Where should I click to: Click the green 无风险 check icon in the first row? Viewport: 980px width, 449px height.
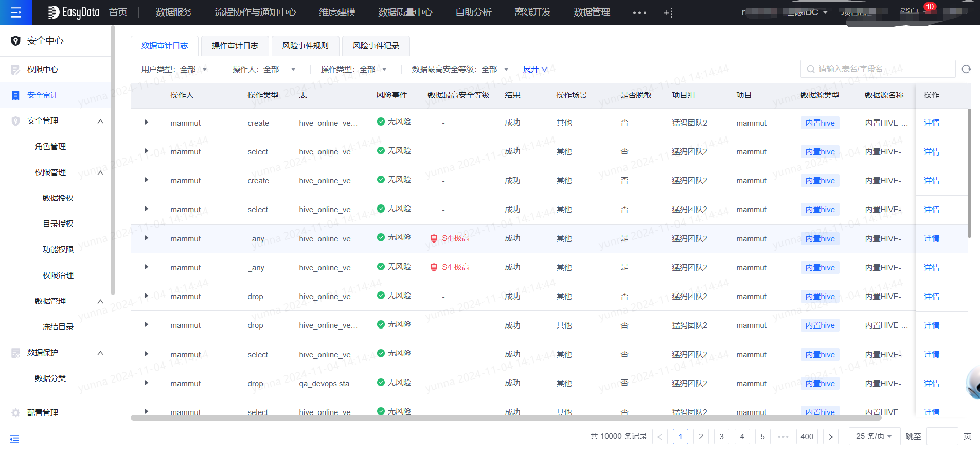click(x=381, y=122)
